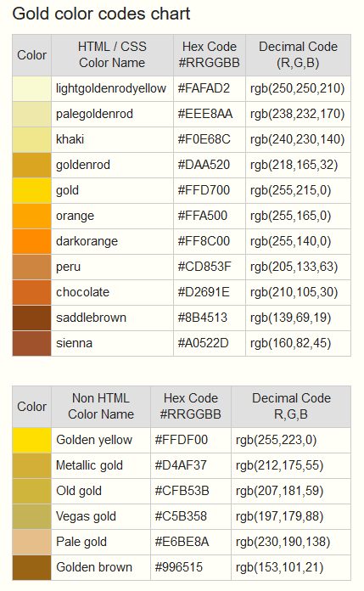The width and height of the screenshot is (364, 591).
Task: Click the 'Vegas gold' name cell
Action: 101,517
